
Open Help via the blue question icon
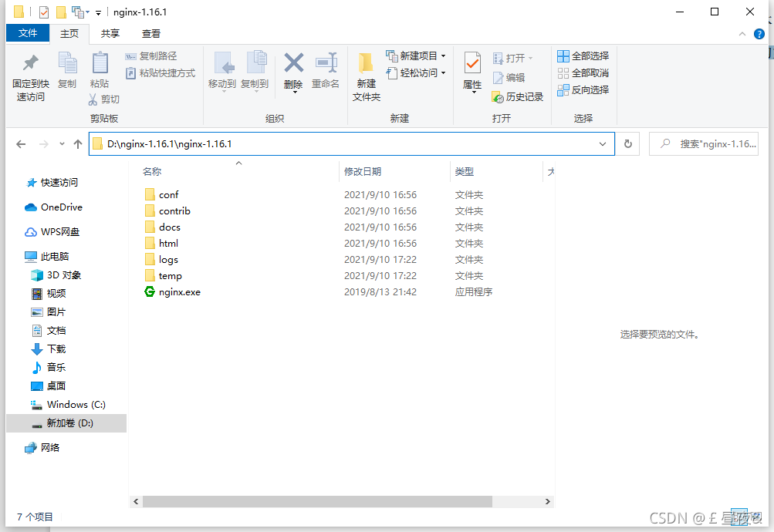759,33
